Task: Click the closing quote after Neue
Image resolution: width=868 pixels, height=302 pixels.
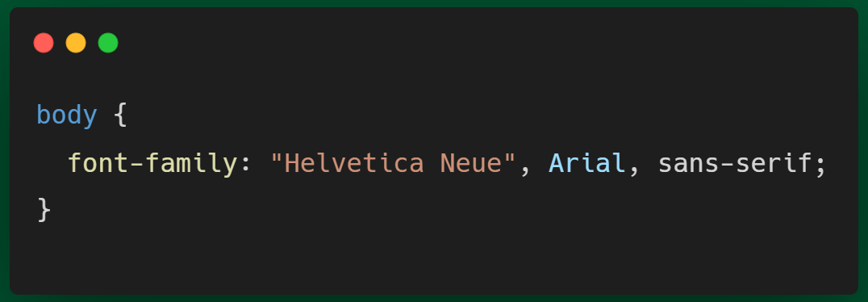Action: [509, 157]
